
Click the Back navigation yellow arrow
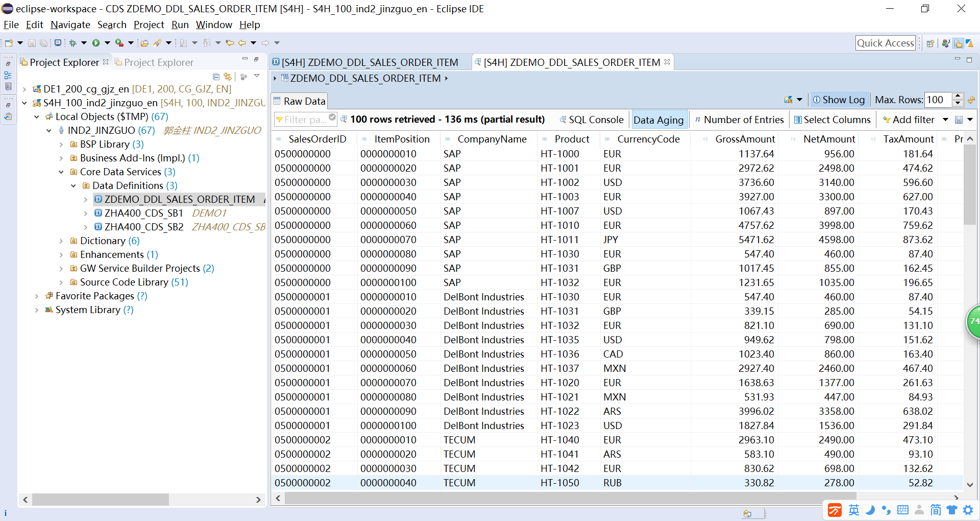tap(242, 43)
